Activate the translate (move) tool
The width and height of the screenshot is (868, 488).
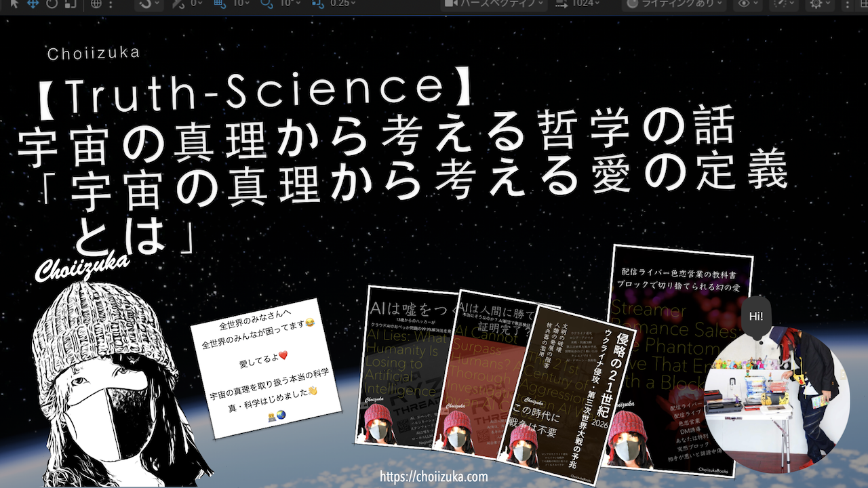32,3
